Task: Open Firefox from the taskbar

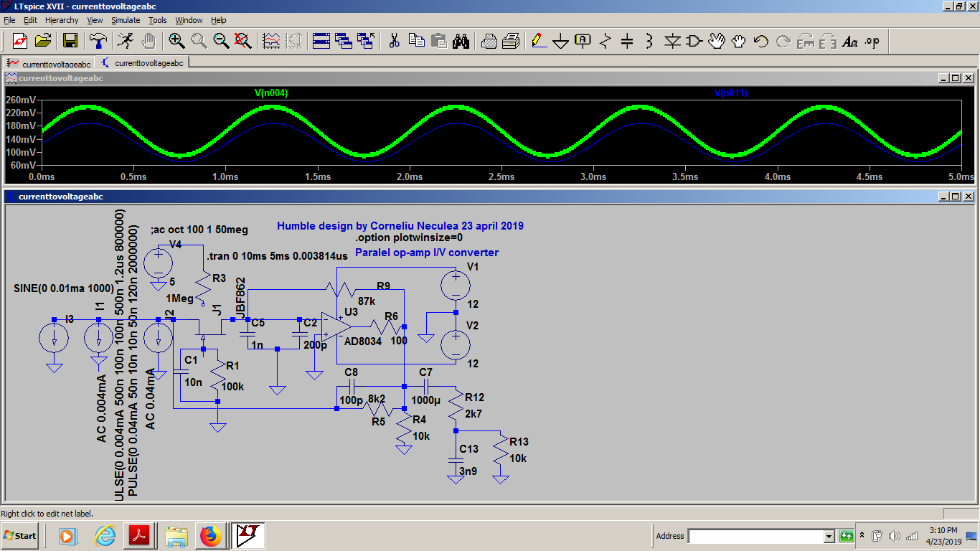Action: click(x=210, y=536)
